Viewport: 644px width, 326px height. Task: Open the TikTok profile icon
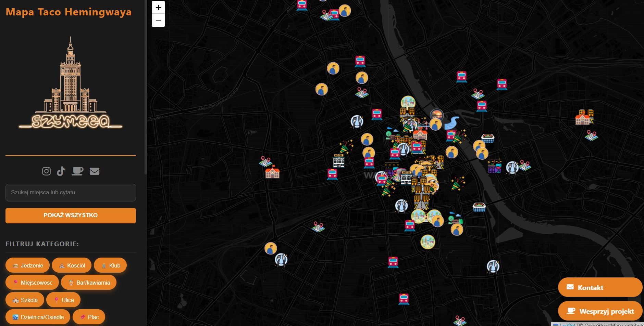61,171
